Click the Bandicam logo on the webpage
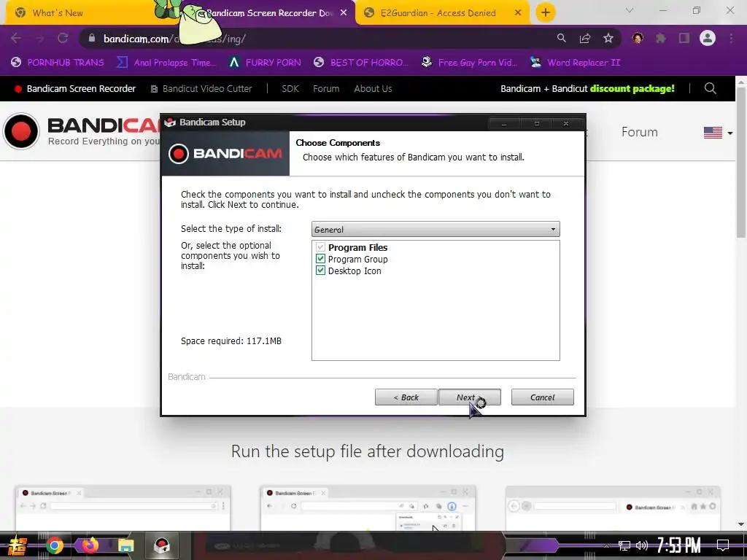The image size is (747, 560). coord(81,131)
